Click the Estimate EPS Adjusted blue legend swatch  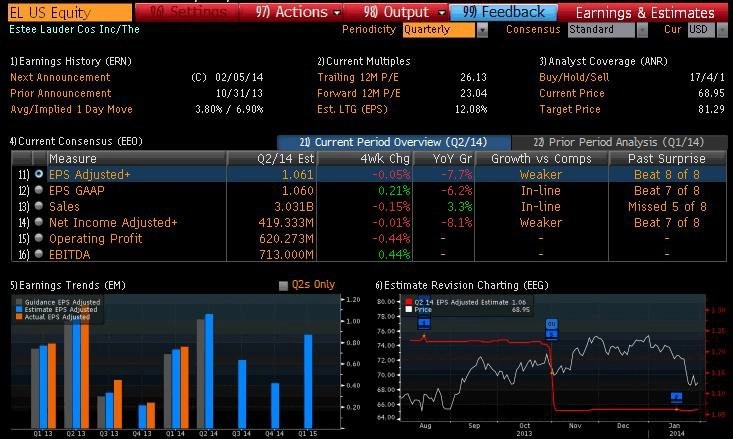[x=19, y=309]
